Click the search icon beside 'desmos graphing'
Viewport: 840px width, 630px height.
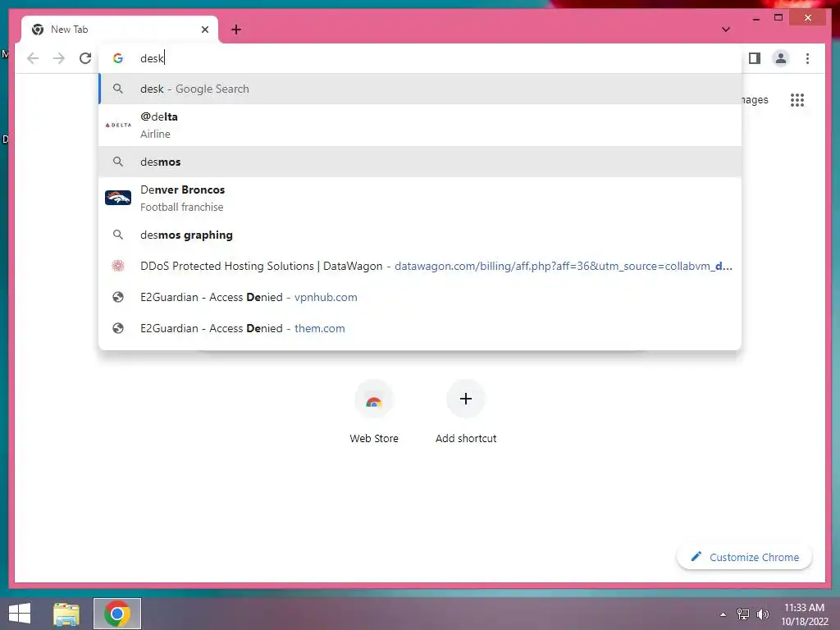point(118,235)
